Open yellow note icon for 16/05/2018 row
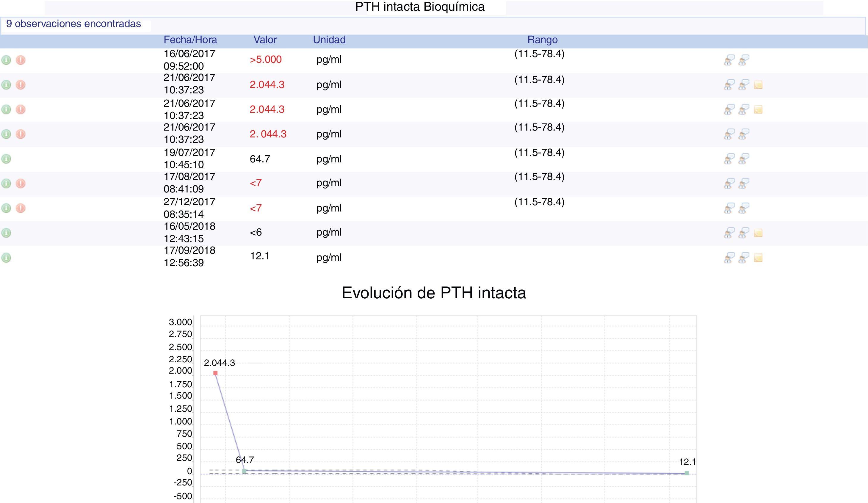The height and width of the screenshot is (503, 868). [x=758, y=233]
